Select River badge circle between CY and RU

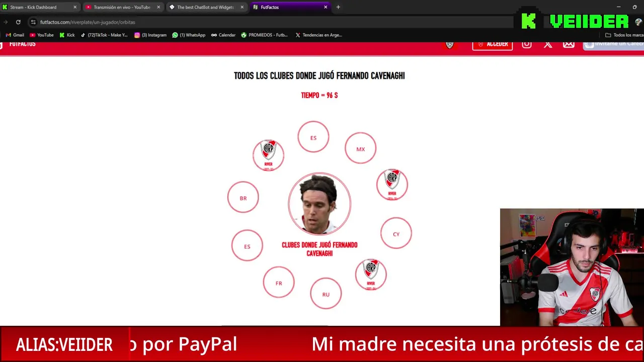(x=371, y=275)
